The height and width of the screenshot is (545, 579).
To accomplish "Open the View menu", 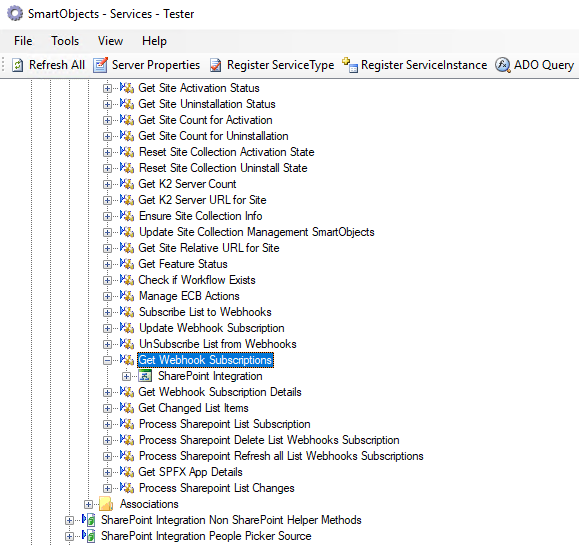I will point(110,41).
